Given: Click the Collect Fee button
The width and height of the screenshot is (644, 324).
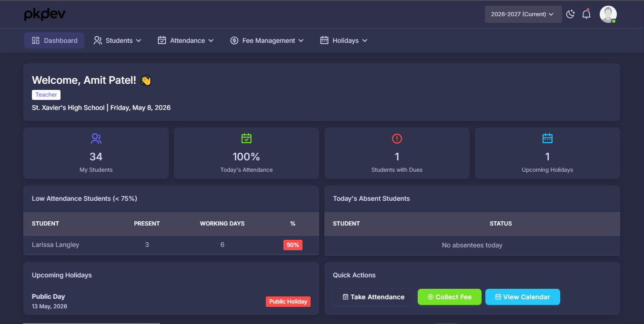Looking at the screenshot, I should click(450, 297).
